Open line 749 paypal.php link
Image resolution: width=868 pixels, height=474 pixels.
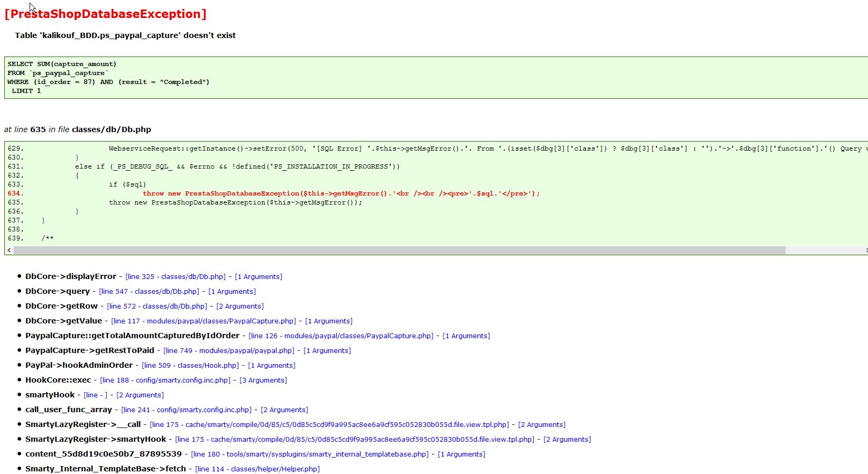pos(229,350)
